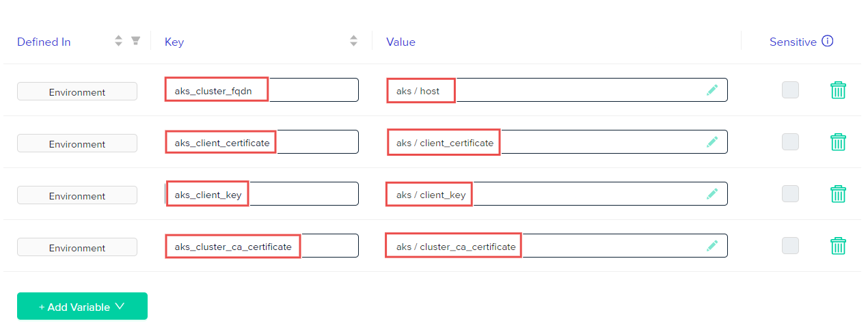Sort by the Defined In column arrows
The image size is (868, 332).
(x=118, y=41)
